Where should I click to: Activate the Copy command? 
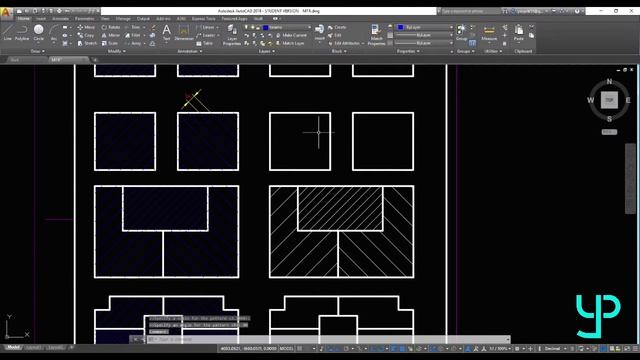[86, 36]
